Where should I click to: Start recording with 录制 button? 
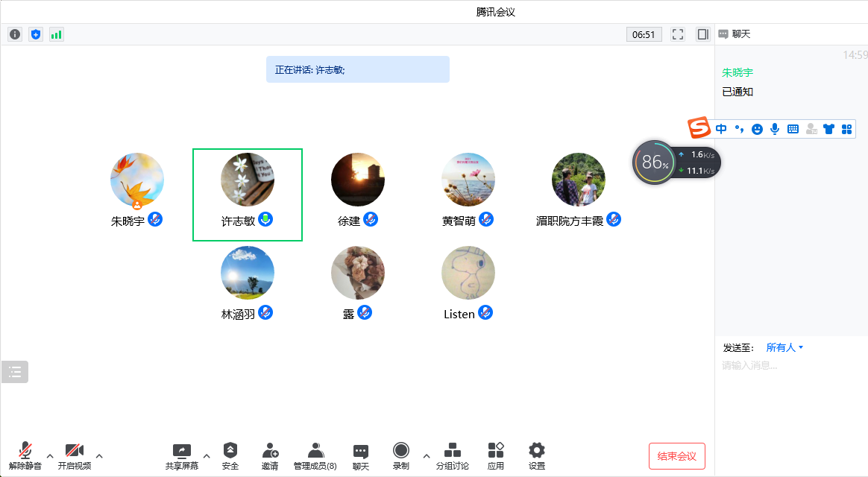pyautogui.click(x=401, y=455)
